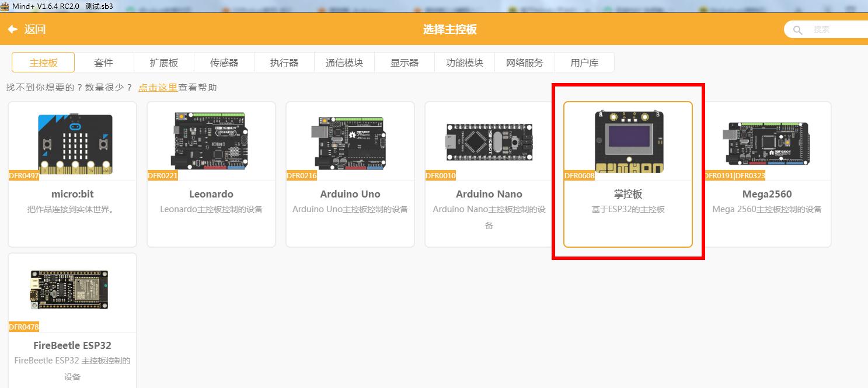This screenshot has height=388, width=868.
Task: Select the 网络服务 tab
Action: (525, 63)
